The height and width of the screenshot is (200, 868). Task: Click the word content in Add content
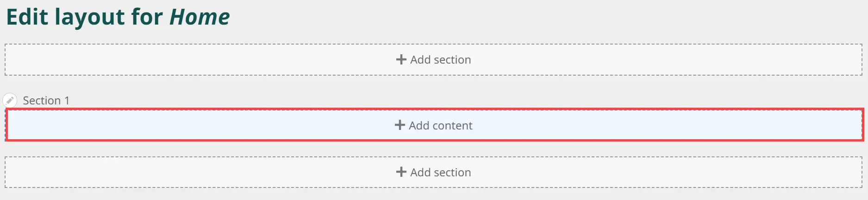click(x=452, y=126)
